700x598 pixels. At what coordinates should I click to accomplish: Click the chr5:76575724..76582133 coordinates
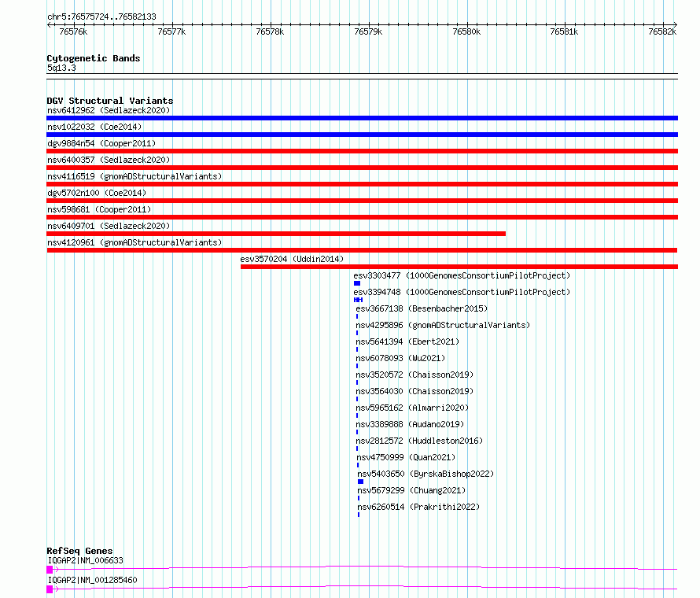[101, 17]
